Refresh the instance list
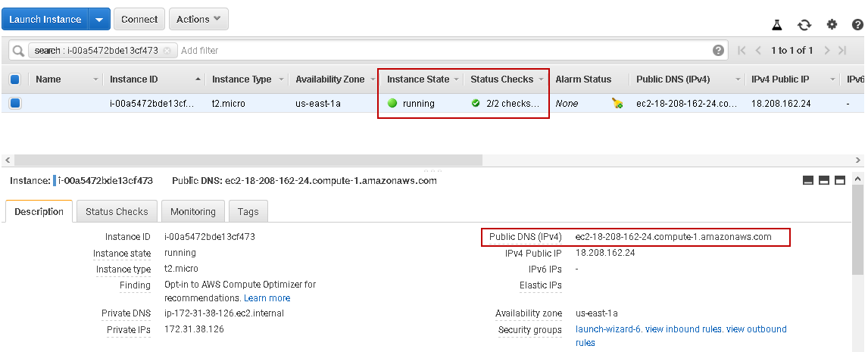868x352 pixels. (x=804, y=25)
